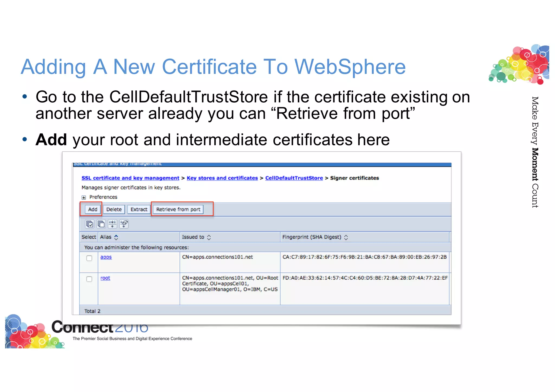Screen dimensions: 555x392
Task: Click the root certificate Issued to text
Action: click(x=230, y=284)
